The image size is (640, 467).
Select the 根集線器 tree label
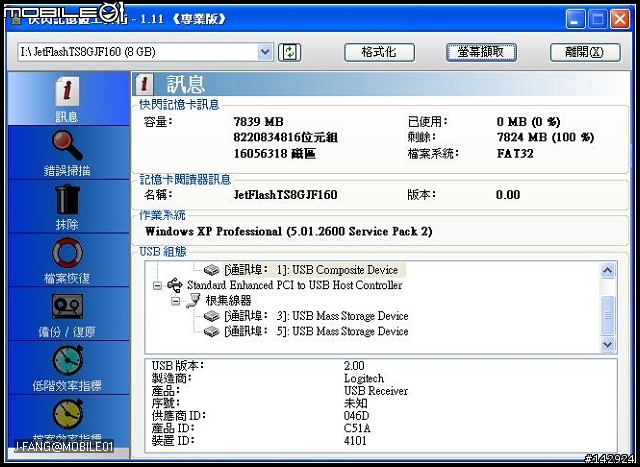pyautogui.click(x=228, y=301)
